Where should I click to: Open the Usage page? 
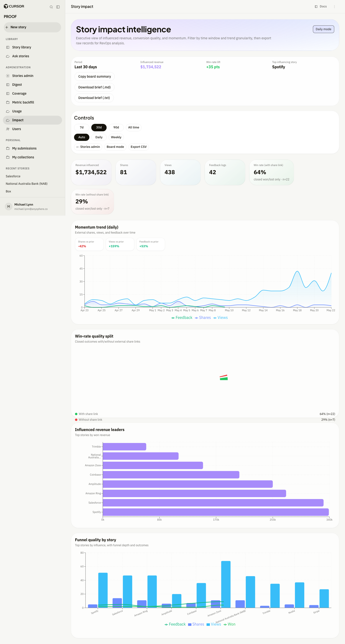click(x=32, y=111)
